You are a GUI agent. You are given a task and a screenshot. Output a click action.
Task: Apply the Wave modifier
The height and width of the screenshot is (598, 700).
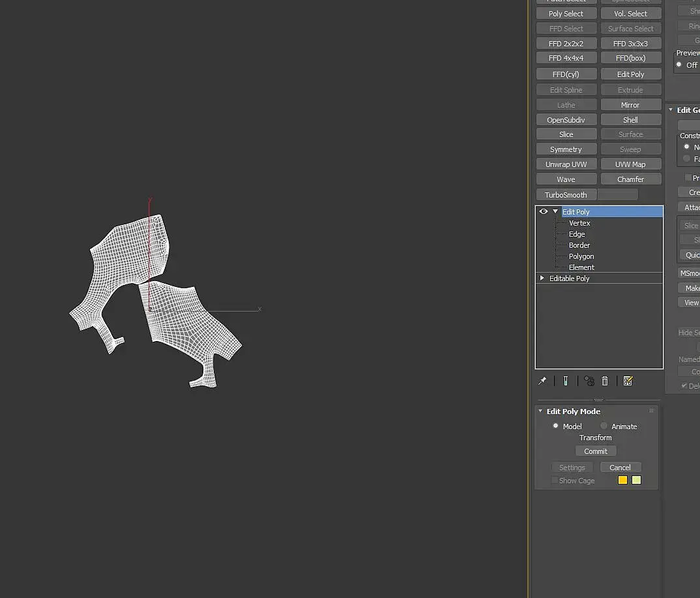[x=566, y=179]
